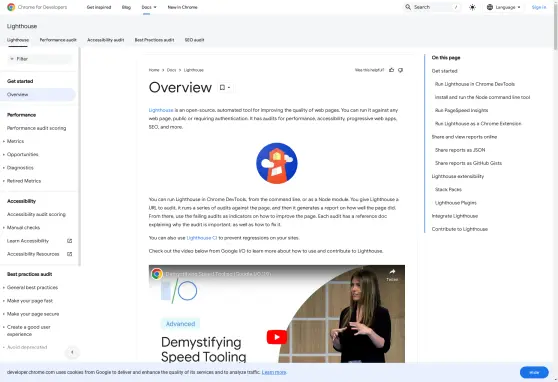Jump to Share reports as GitHub Gists
The height and width of the screenshot is (382, 558).
pos(468,163)
